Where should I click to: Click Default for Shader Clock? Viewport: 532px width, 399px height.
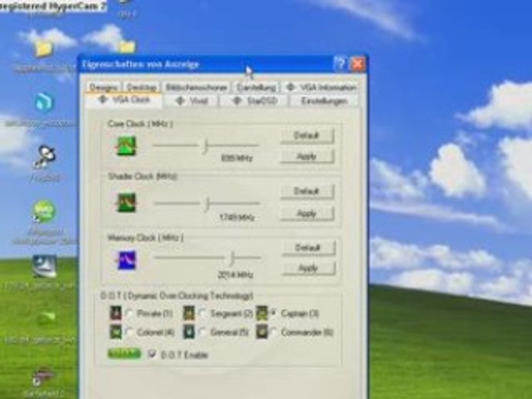pyautogui.click(x=306, y=191)
